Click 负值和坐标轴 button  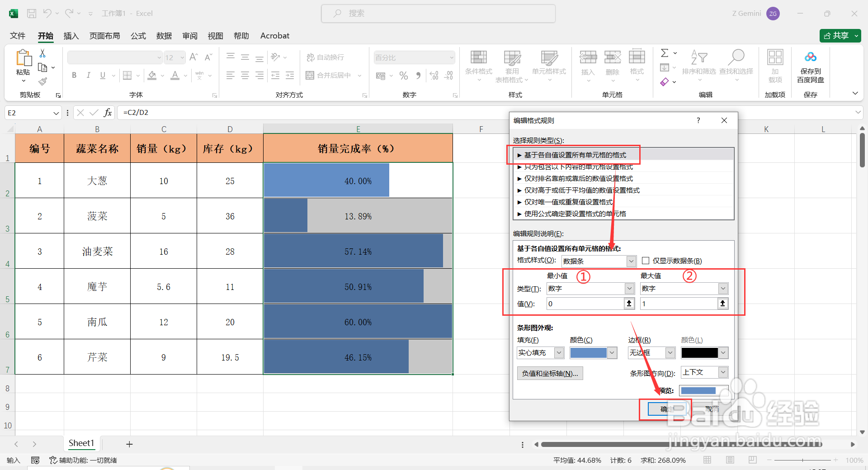550,373
